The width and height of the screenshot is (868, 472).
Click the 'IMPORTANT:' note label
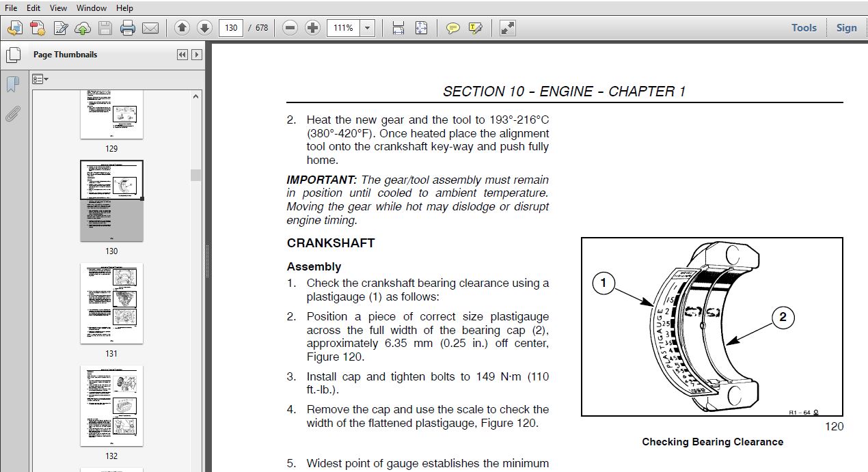[x=322, y=180]
